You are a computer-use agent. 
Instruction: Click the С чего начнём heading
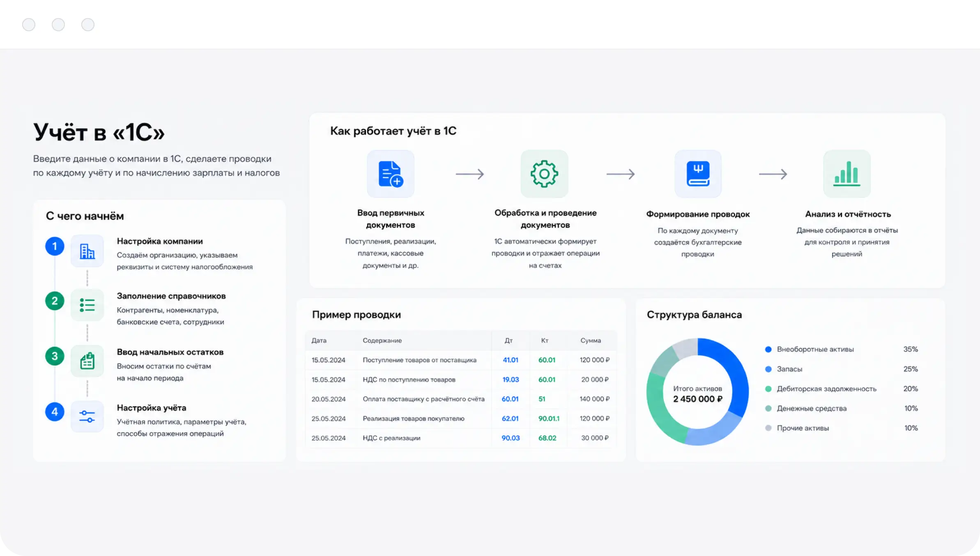[85, 216]
